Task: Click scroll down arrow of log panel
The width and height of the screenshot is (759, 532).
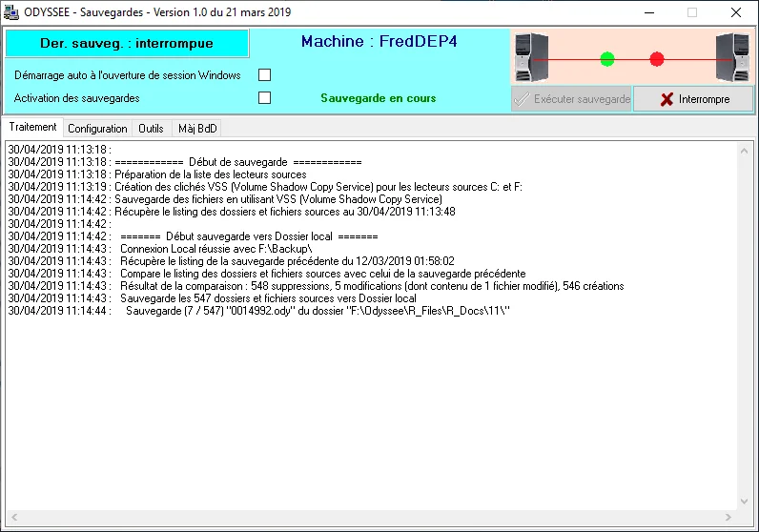Action: pos(744,501)
